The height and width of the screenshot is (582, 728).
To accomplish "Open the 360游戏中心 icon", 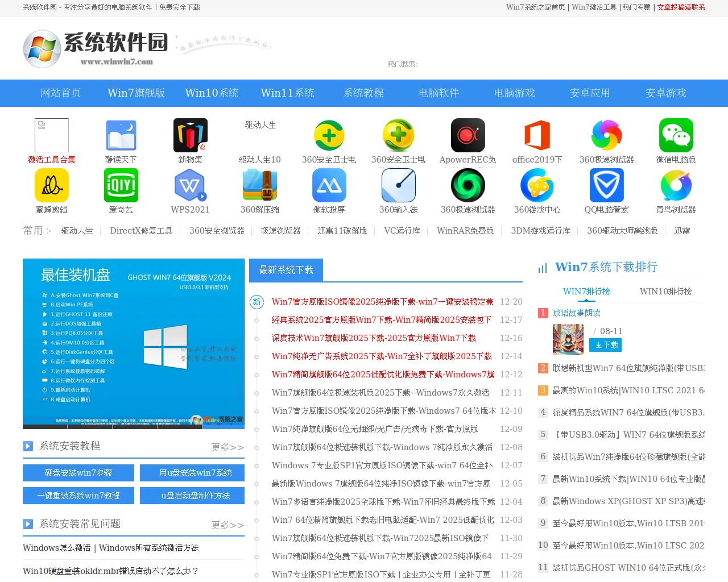I will [x=537, y=185].
